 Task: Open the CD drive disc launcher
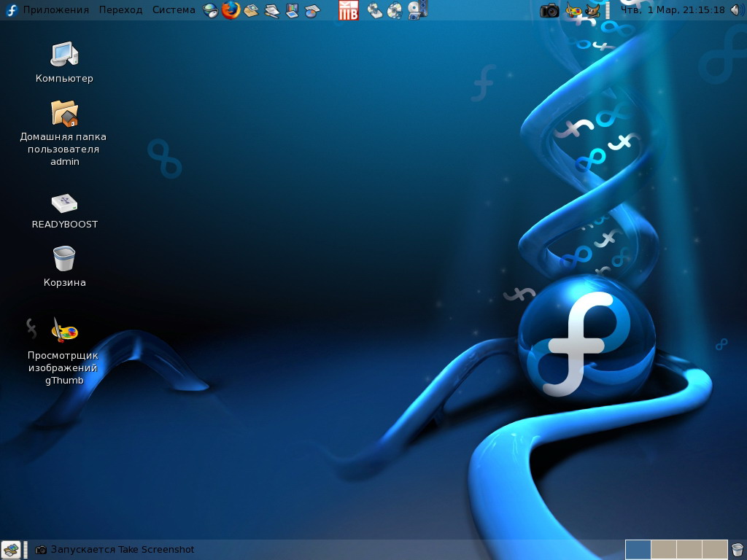375,10
